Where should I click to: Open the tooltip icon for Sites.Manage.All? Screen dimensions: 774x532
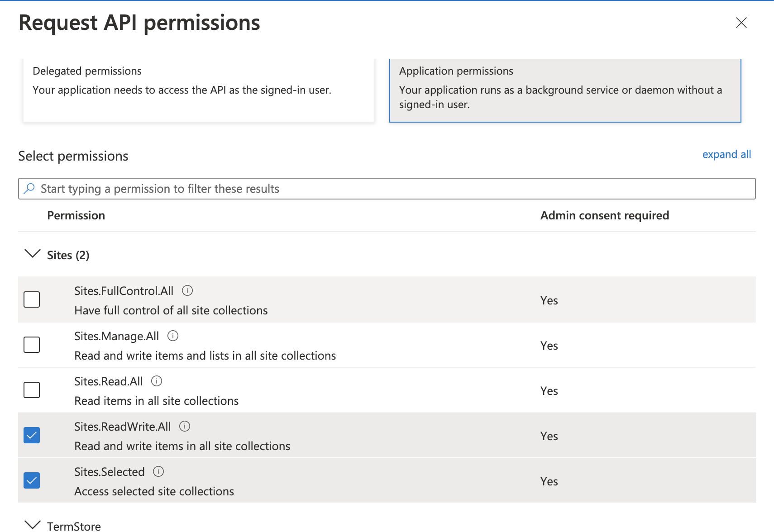(173, 336)
